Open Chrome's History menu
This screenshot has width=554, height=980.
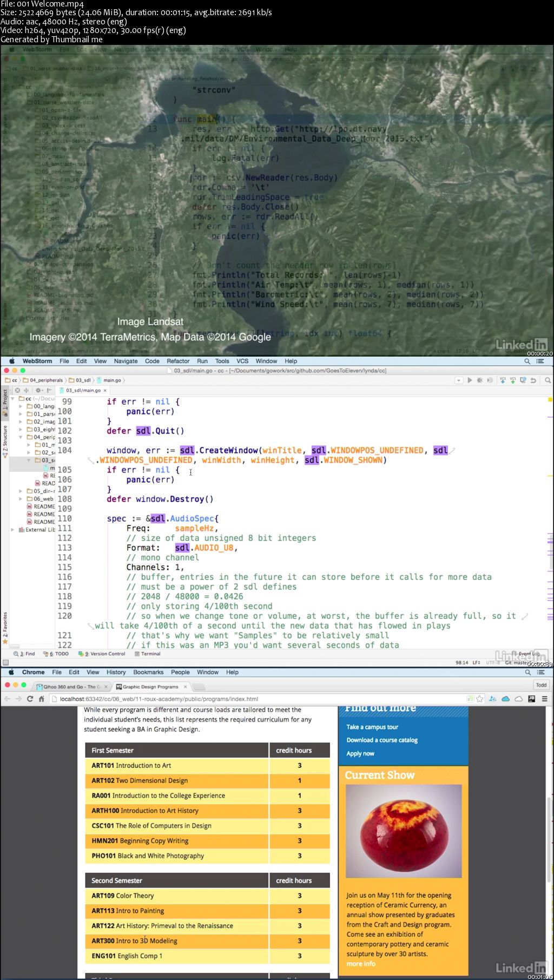116,672
